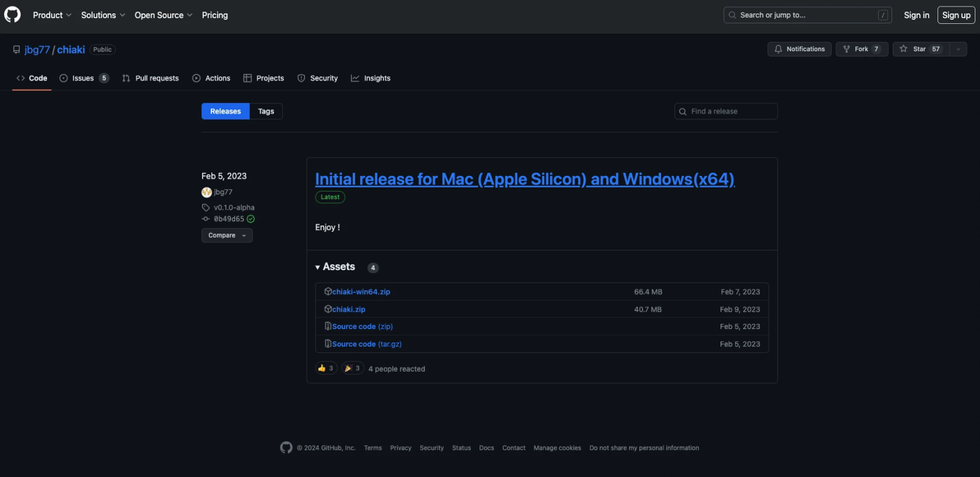Download Source code (tar.gz)

coord(367,344)
